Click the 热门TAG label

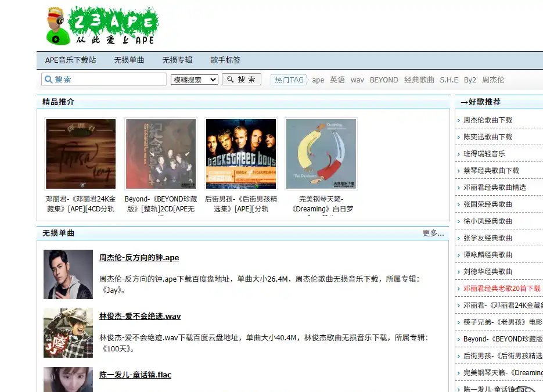click(289, 80)
